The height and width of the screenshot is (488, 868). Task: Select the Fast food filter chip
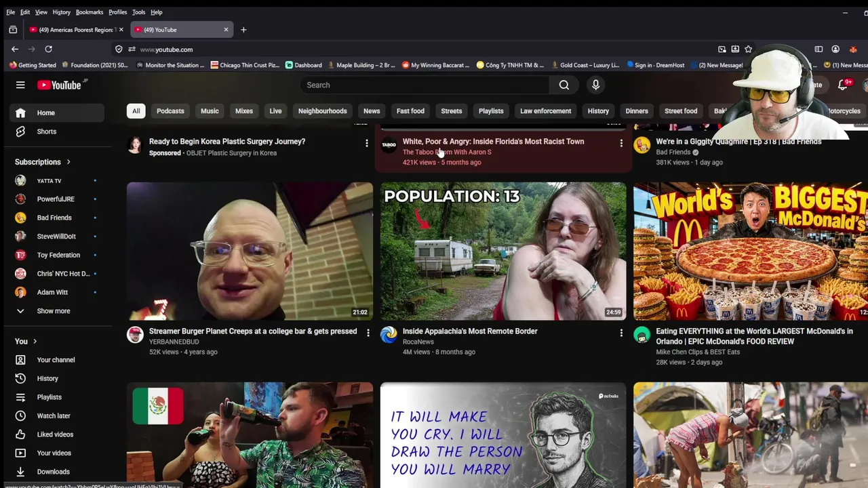410,111
